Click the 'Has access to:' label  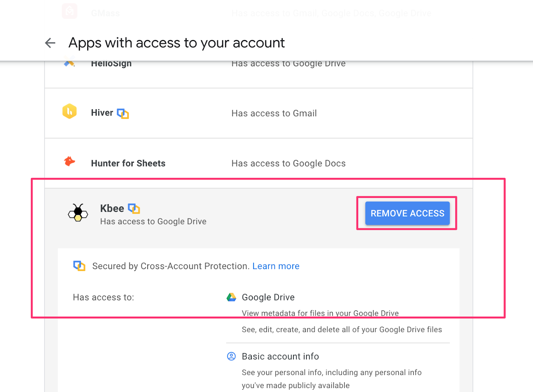point(104,297)
